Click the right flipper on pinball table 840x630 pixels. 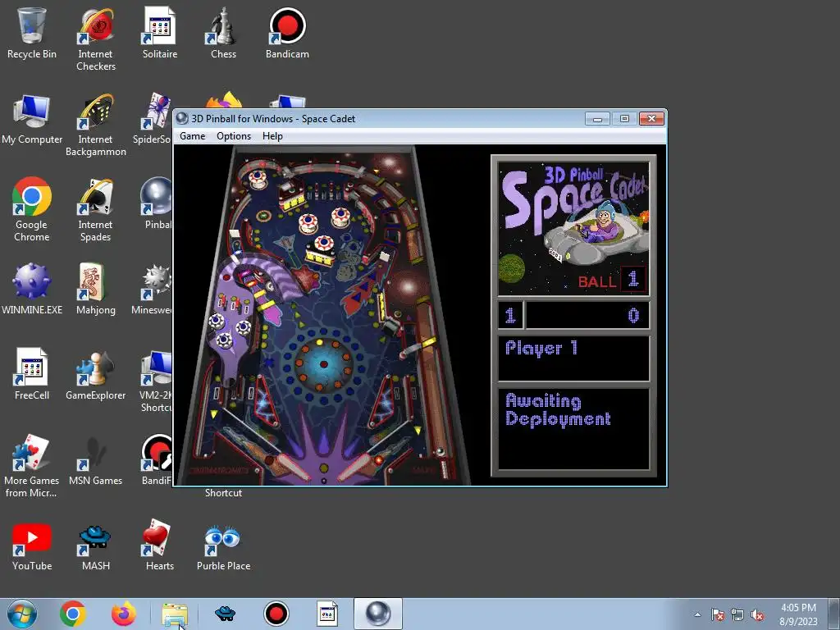click(360, 468)
